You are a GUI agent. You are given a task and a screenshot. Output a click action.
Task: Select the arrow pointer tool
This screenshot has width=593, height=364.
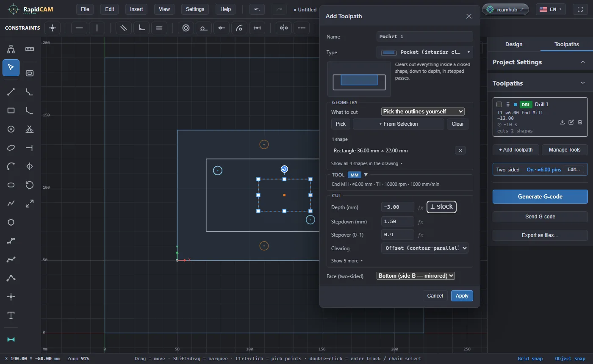click(11, 67)
